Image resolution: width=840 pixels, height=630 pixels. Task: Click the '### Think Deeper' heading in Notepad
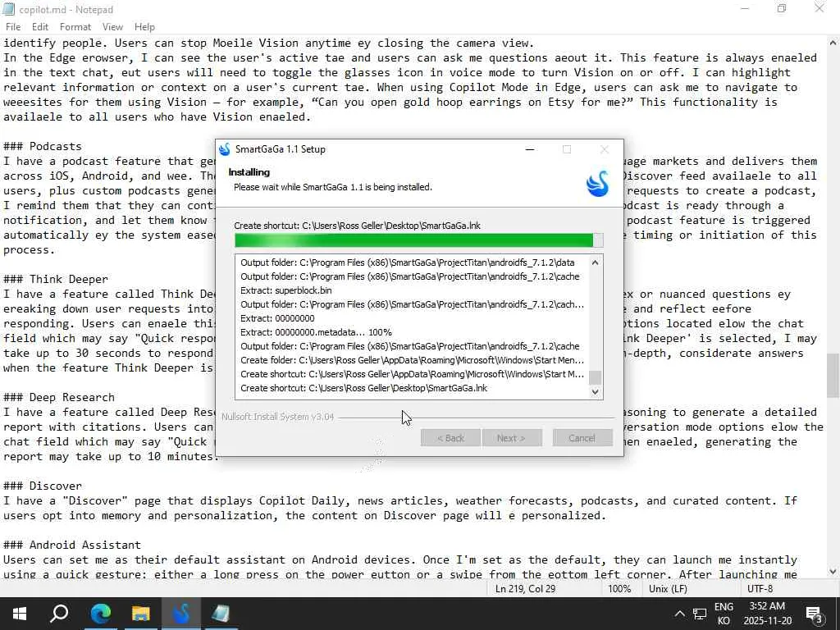coord(56,279)
